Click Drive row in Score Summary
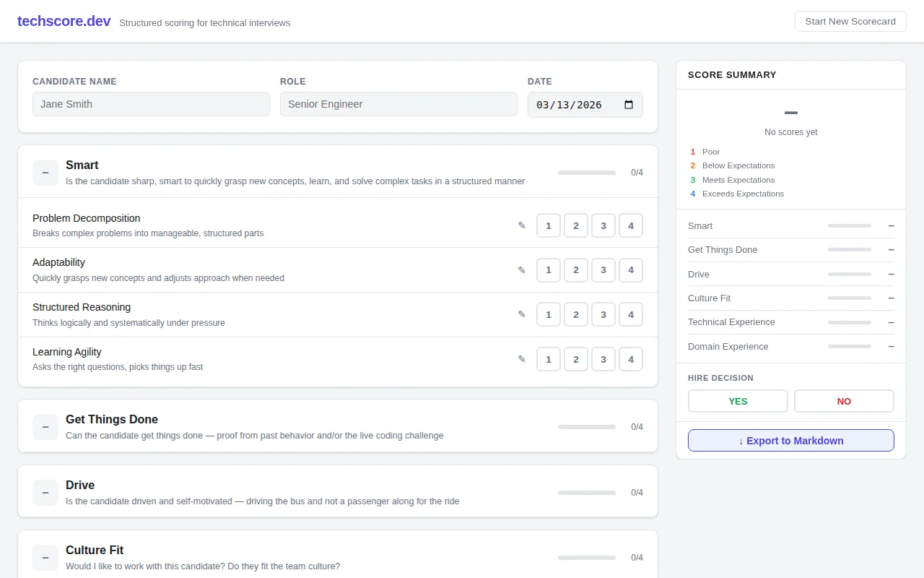Image resolution: width=924 pixels, height=578 pixels. pyautogui.click(x=791, y=275)
